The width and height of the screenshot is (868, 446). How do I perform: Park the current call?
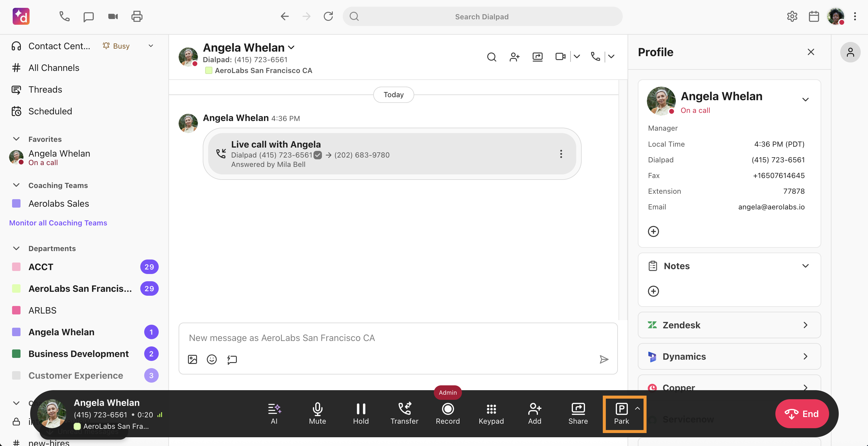(621, 414)
